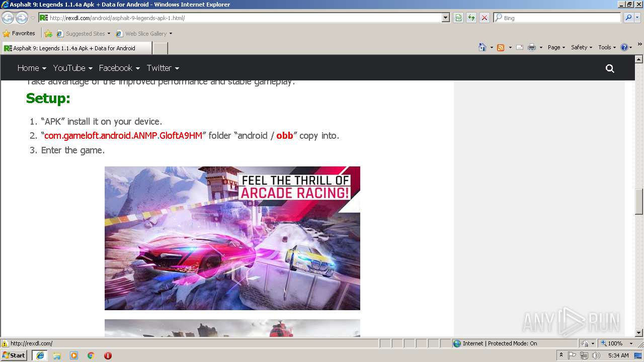Click the Internet Explorer taskbar icon
Screen dimensions: 644x362
coord(40,355)
